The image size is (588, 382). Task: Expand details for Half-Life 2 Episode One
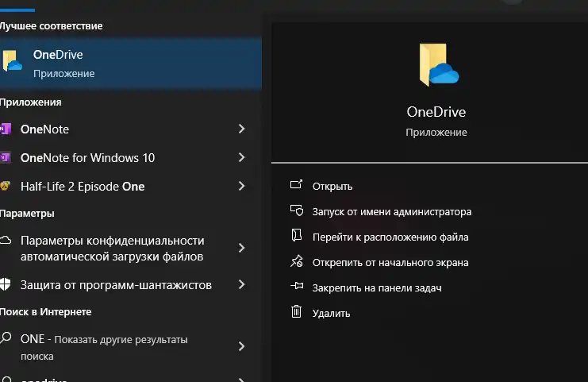[x=241, y=187]
